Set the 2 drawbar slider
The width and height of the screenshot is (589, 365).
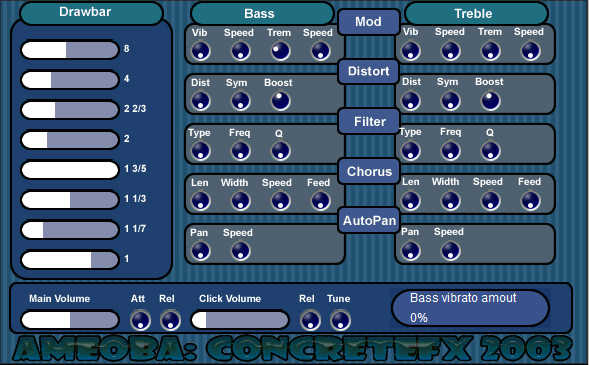[70, 140]
